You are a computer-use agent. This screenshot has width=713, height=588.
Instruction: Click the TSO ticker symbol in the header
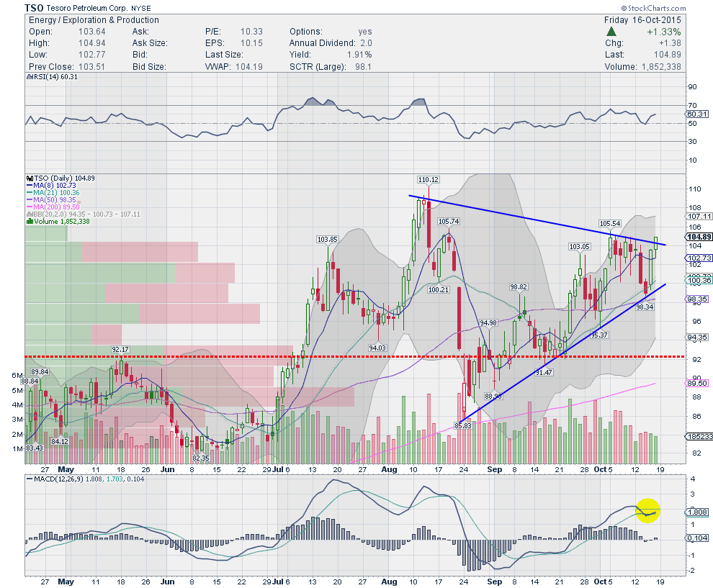[34, 8]
